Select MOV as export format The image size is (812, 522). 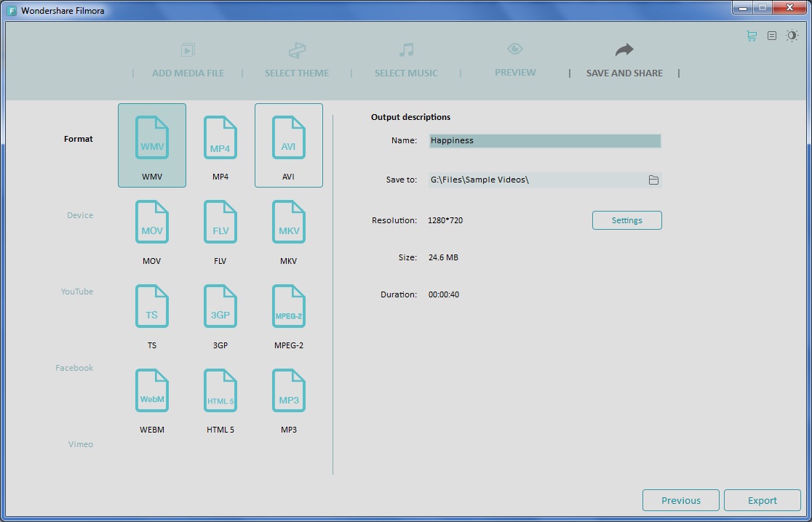151,222
